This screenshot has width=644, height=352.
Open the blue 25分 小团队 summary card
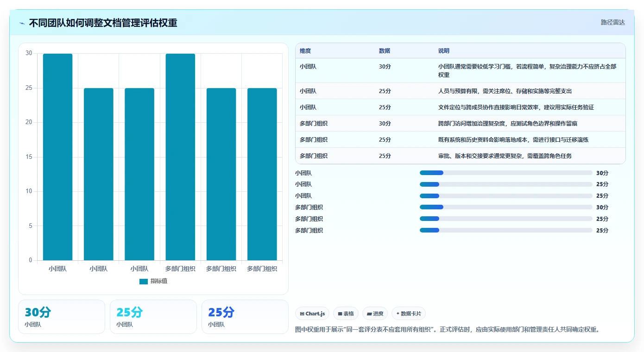click(x=245, y=317)
